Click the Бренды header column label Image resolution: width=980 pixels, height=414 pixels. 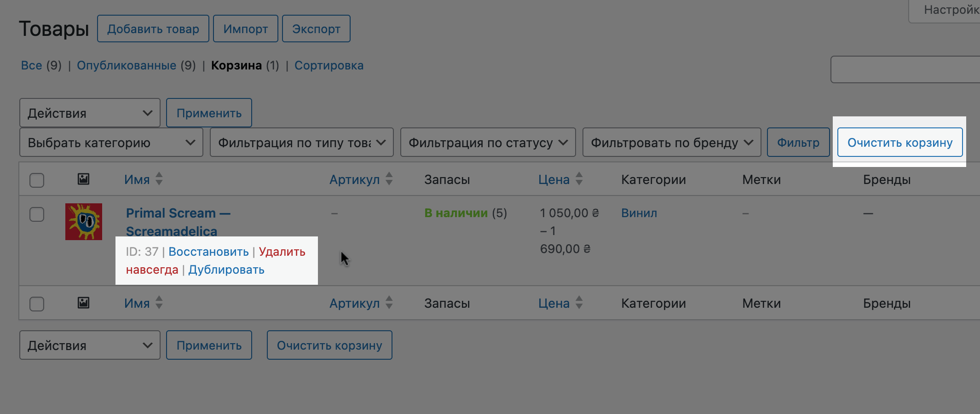coord(887,179)
